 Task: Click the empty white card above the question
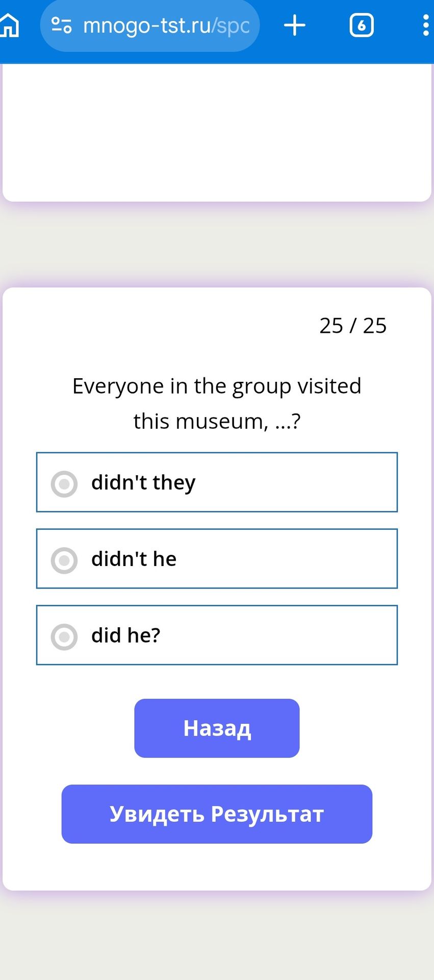click(217, 133)
